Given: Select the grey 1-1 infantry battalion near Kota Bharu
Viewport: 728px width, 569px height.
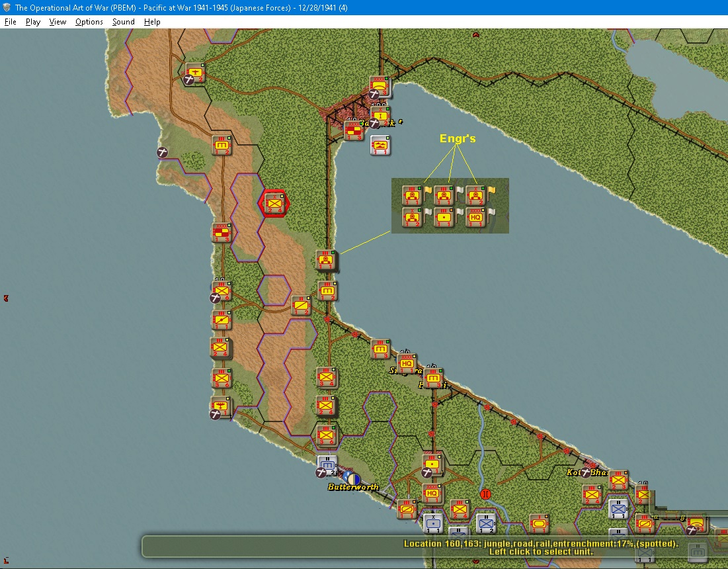Looking at the screenshot, I should click(x=618, y=509).
